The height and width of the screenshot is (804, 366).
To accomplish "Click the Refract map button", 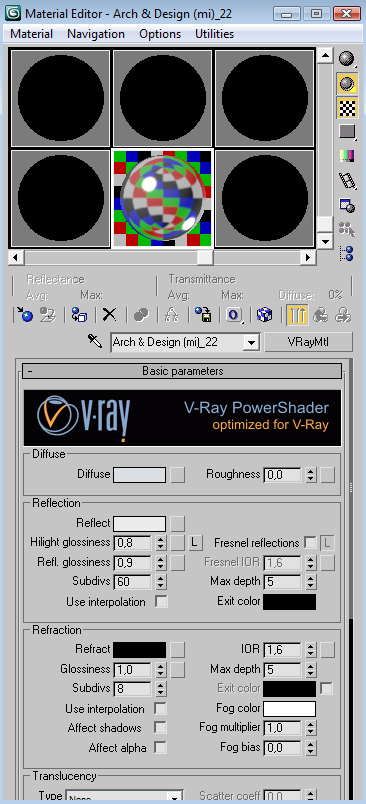I will pyautogui.click(x=177, y=650).
